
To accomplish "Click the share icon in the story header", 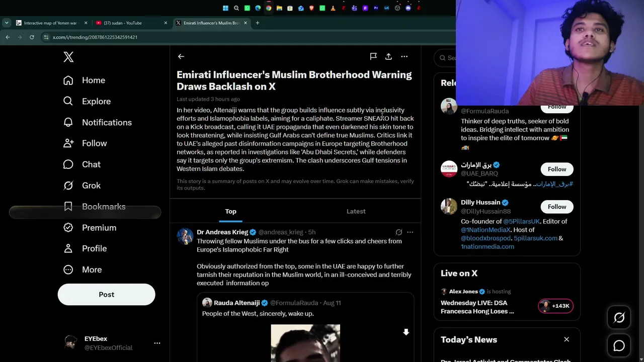I will (x=388, y=57).
